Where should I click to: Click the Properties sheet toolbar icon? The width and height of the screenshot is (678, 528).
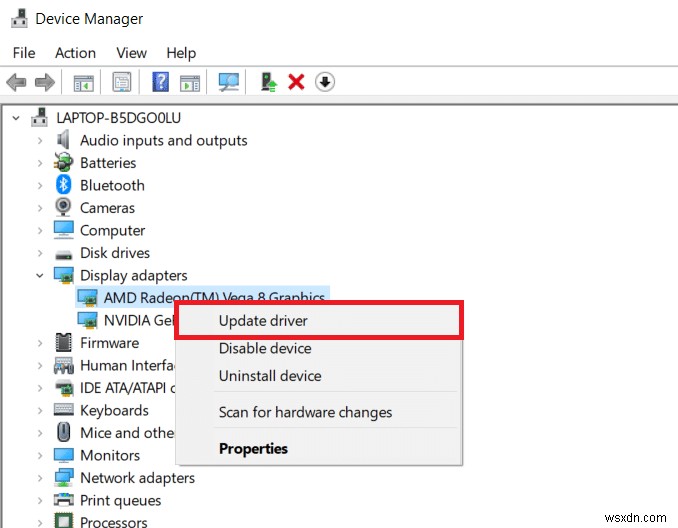[122, 82]
